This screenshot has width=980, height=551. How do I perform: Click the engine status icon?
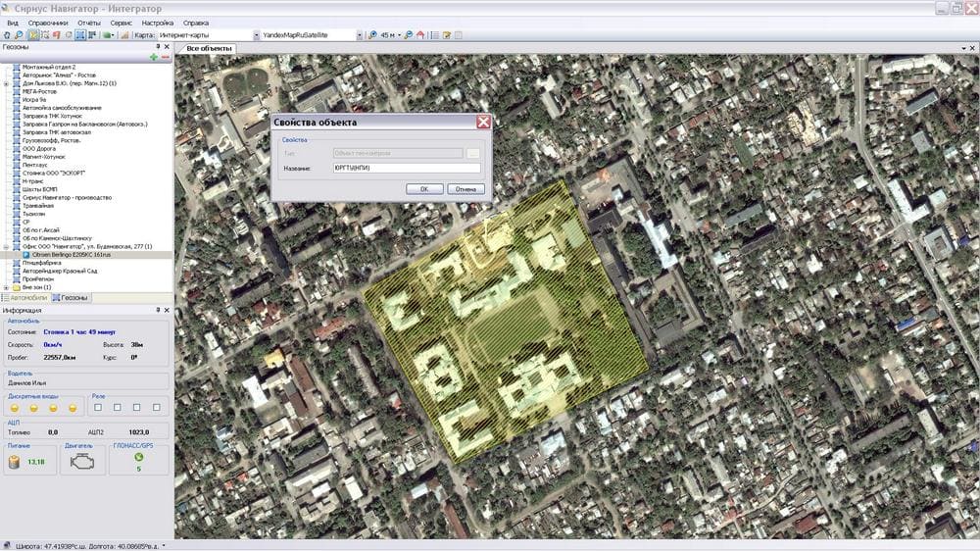[82, 461]
